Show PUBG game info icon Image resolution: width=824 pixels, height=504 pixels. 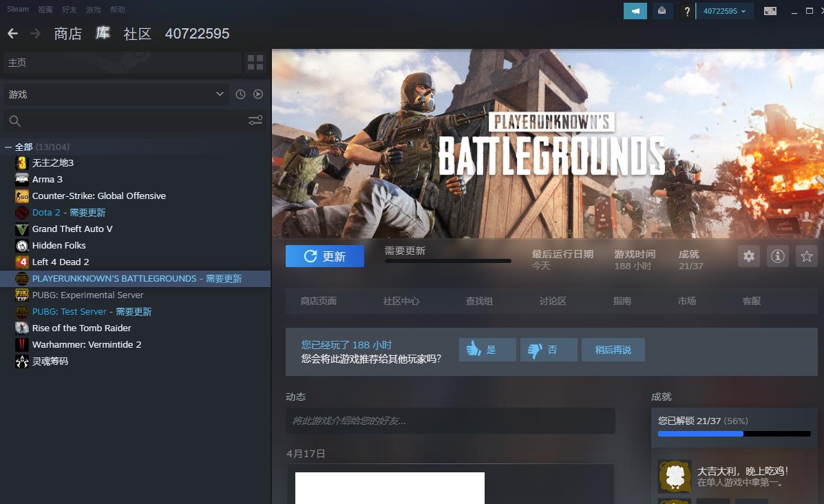778,256
